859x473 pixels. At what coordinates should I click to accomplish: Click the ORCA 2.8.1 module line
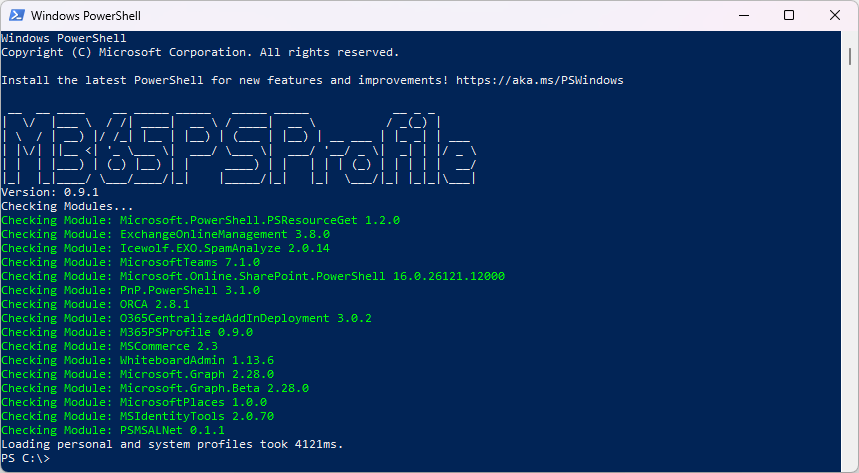pyautogui.click(x=95, y=304)
